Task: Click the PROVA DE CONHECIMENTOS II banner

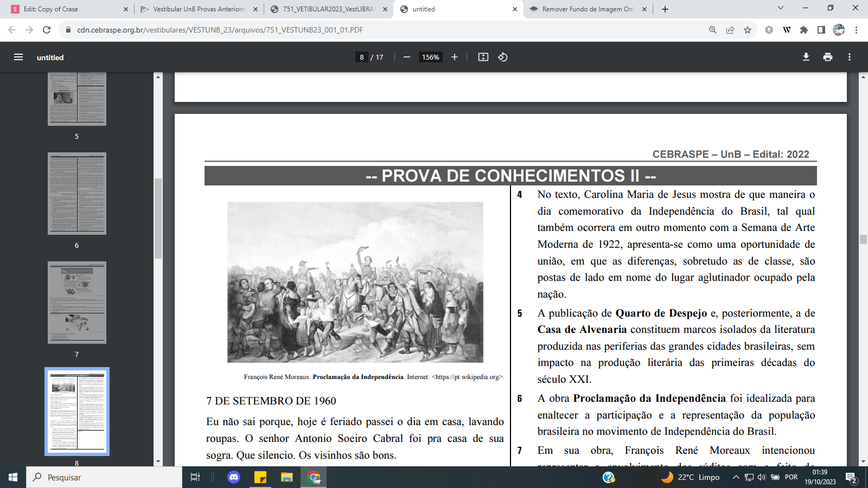Action: coord(510,176)
